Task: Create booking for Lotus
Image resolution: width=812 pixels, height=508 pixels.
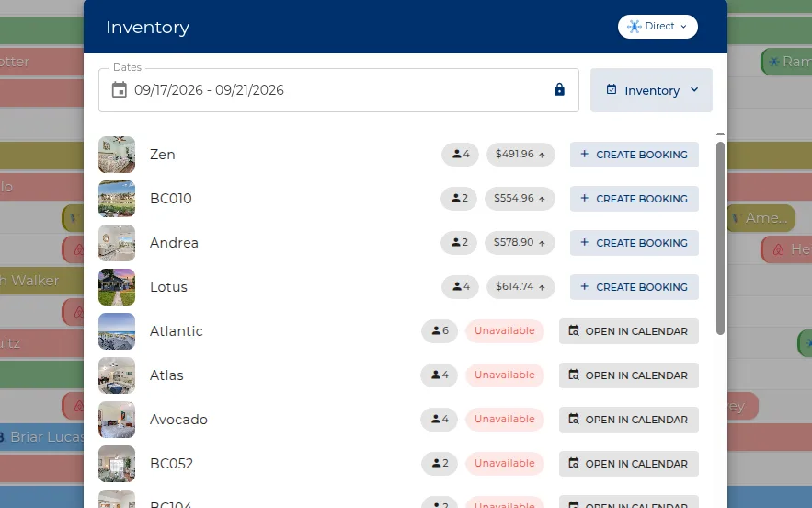Action: [x=635, y=286]
